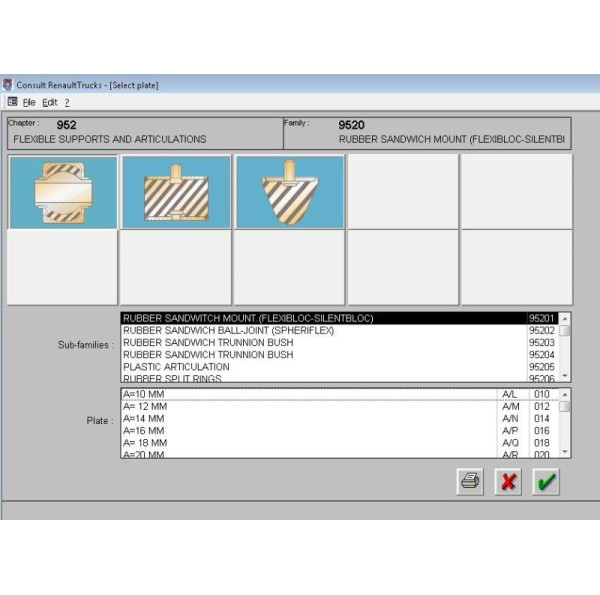The height and width of the screenshot is (595, 600).
Task: Click scroll-up arrow of the Sub-families list
Action: point(565,318)
